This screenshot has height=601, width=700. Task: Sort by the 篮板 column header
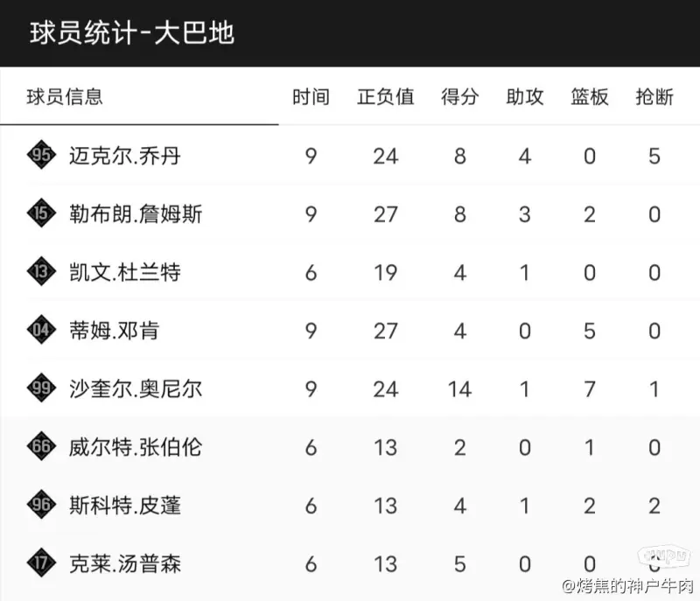tap(590, 97)
